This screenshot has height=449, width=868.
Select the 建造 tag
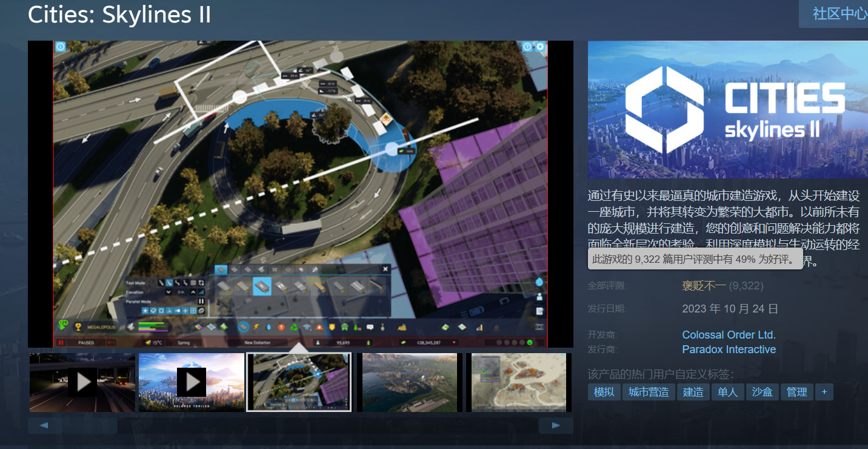[x=693, y=392]
